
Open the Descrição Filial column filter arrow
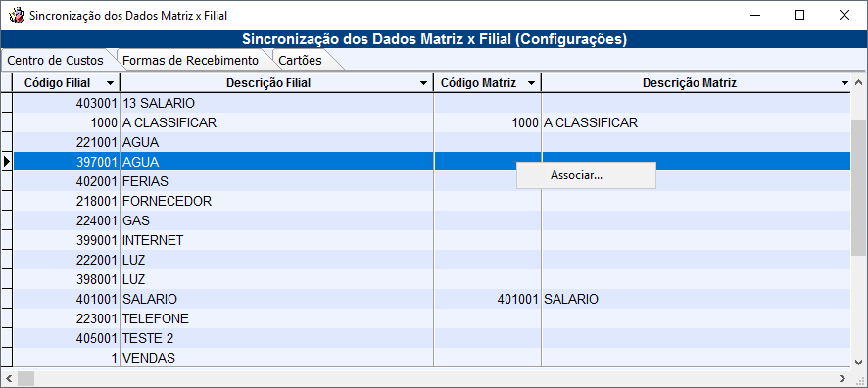click(x=423, y=83)
